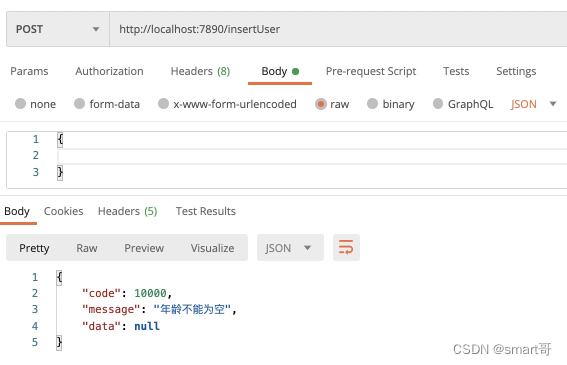Switch response view to Raw
The height and width of the screenshot is (365, 567).
tap(87, 248)
